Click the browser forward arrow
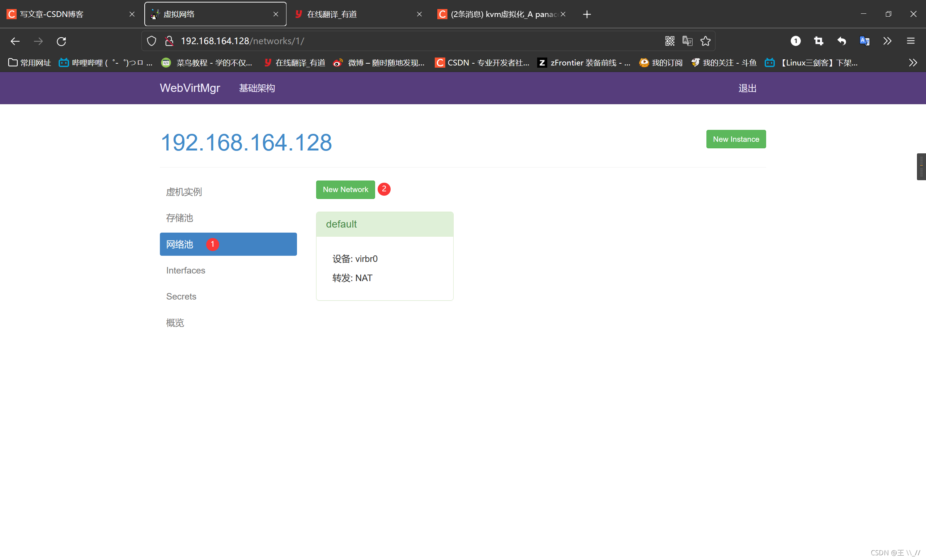This screenshot has width=926, height=560. [38, 41]
